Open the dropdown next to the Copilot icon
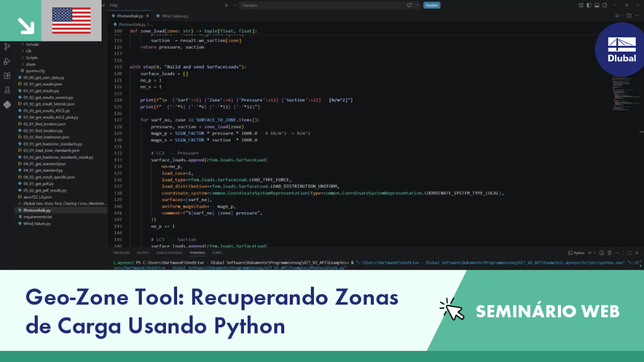644x362 pixels. pos(417,6)
